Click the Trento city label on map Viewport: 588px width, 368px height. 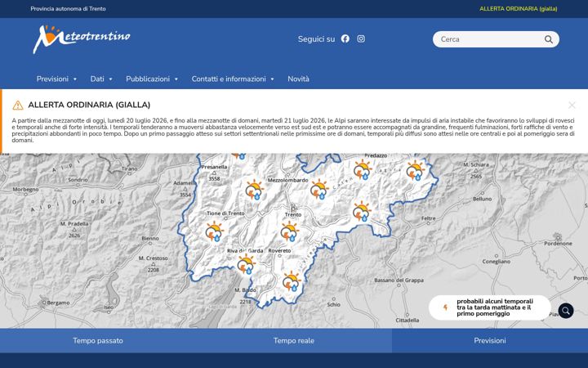293,215
